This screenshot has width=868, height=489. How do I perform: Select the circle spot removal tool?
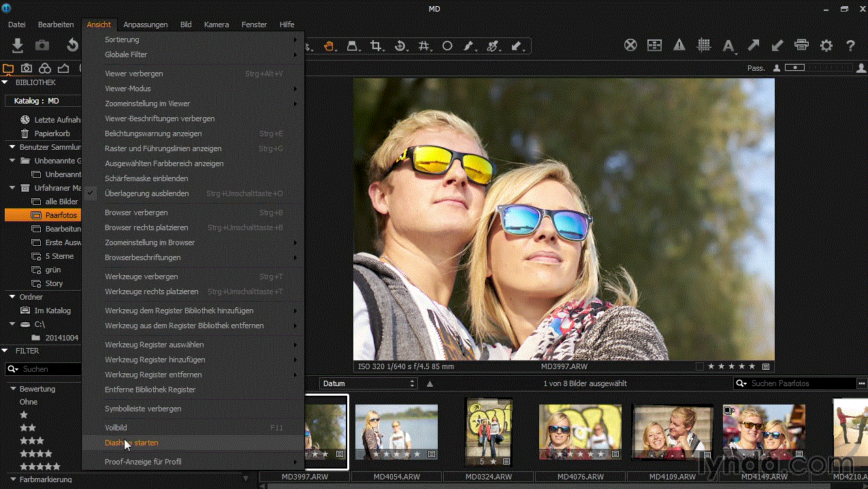[x=447, y=46]
